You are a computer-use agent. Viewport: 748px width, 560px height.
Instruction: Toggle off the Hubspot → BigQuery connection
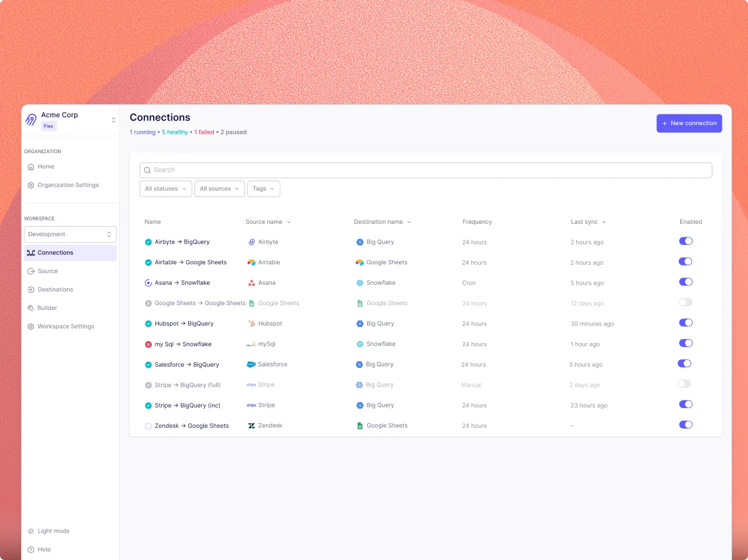click(x=685, y=323)
